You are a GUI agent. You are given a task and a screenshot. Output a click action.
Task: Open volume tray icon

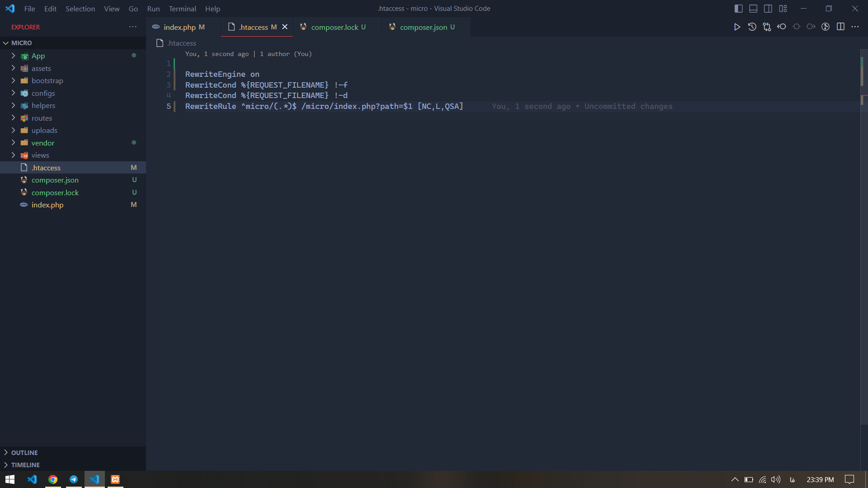coord(776,479)
